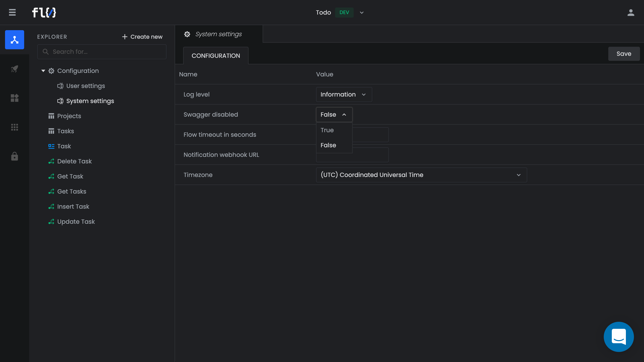Image resolution: width=644 pixels, height=362 pixels.
Task: Click Create new in Explorer
Action: (142, 37)
